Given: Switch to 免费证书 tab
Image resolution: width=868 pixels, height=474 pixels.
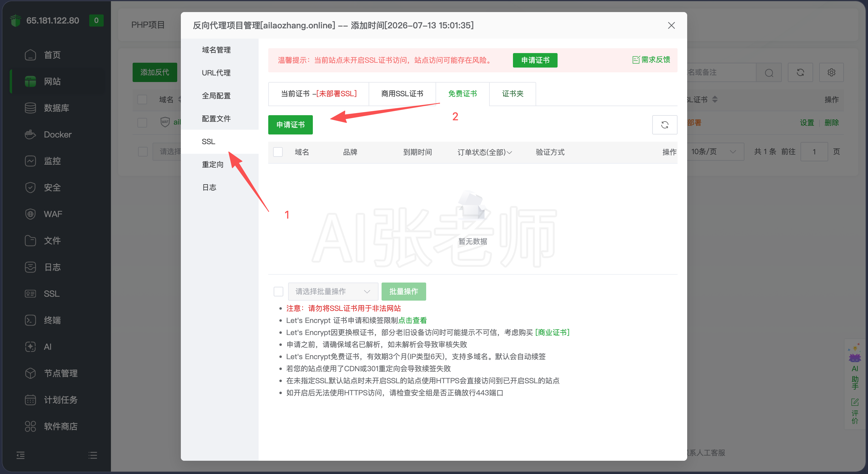Looking at the screenshot, I should point(462,94).
